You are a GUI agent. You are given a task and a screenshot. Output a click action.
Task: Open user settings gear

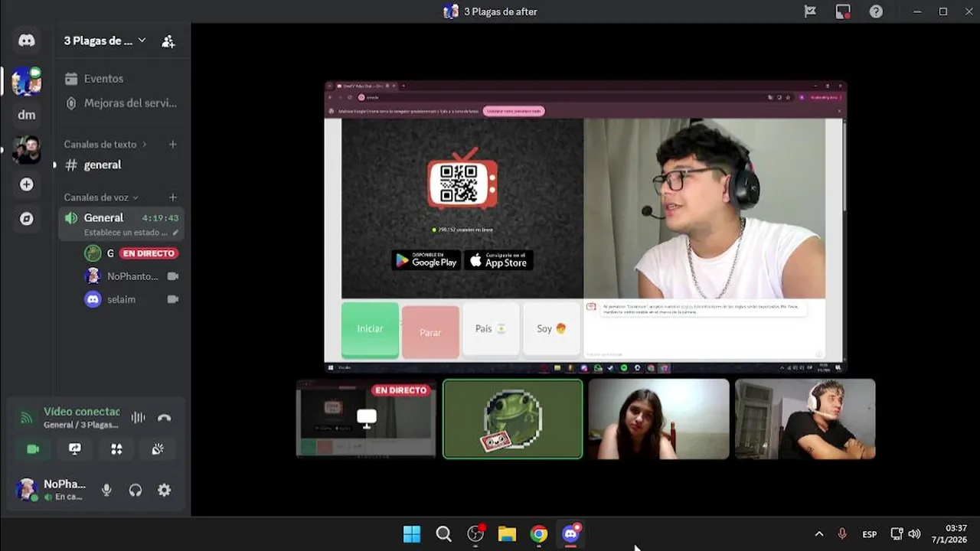pos(164,491)
